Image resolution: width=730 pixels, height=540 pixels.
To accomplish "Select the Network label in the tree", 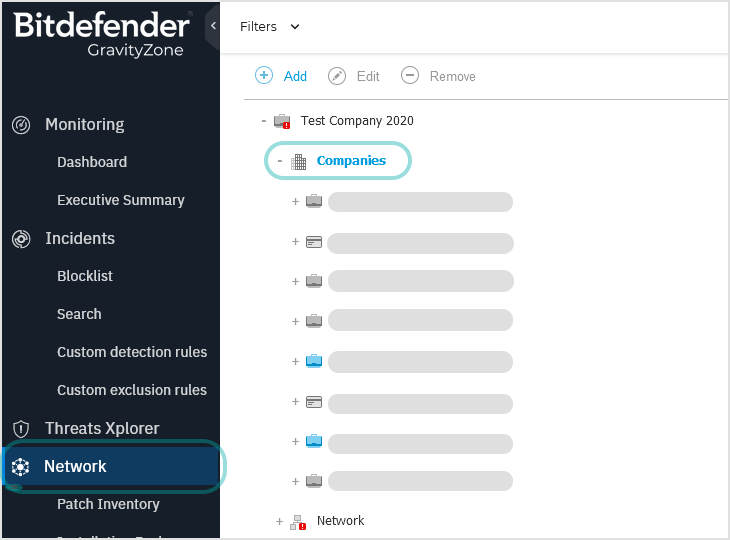I will coord(340,521).
